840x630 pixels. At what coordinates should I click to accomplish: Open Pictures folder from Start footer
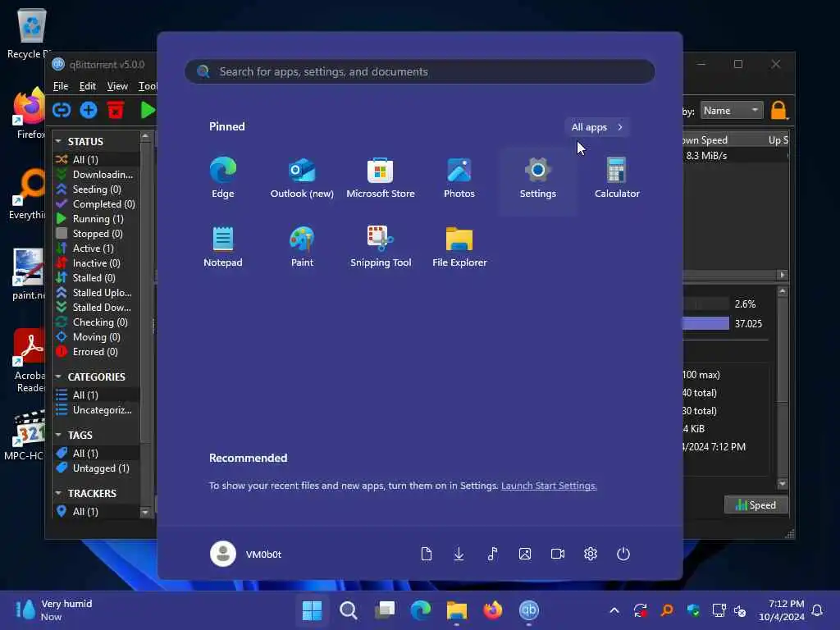(x=524, y=554)
